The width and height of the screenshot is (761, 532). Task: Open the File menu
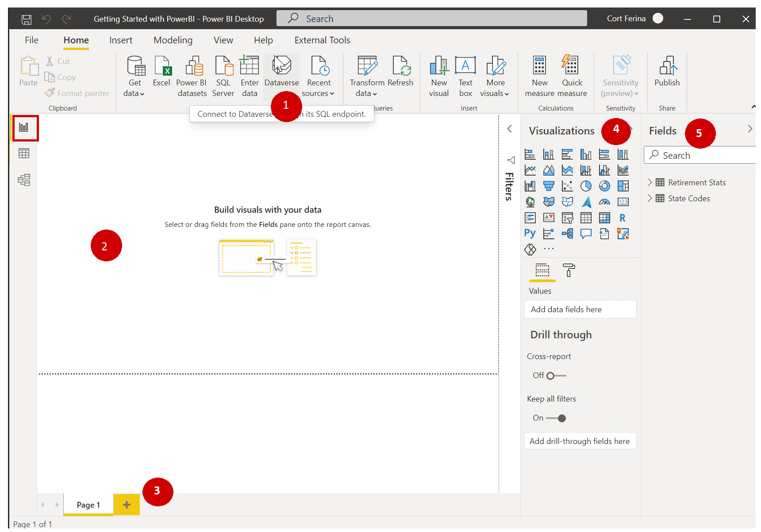click(x=31, y=40)
